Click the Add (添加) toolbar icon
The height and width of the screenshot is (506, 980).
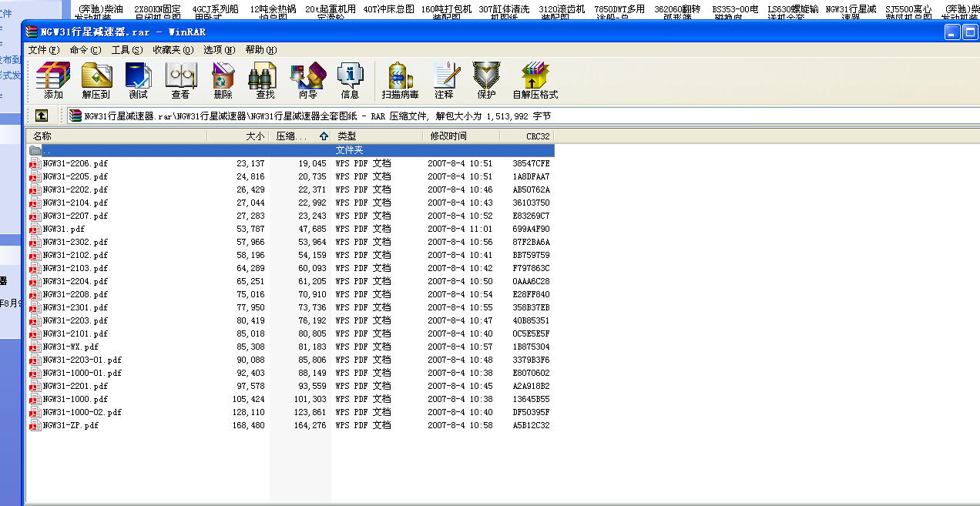[53, 81]
